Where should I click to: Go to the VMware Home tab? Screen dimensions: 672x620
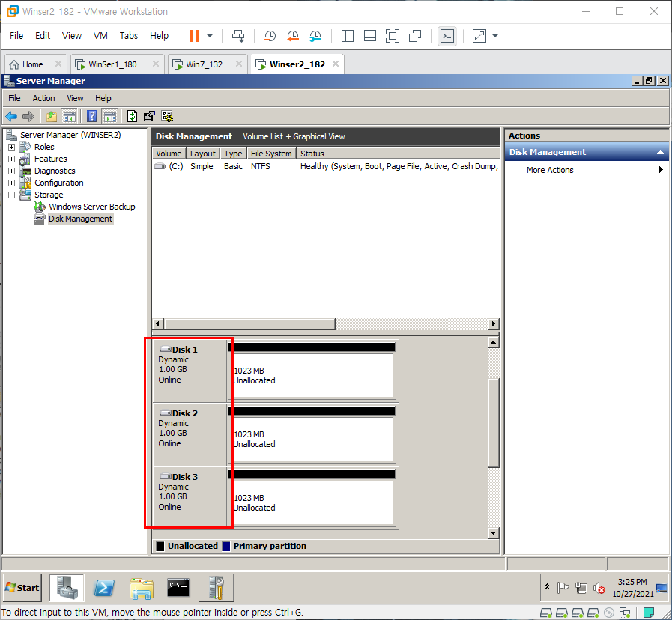tap(32, 64)
